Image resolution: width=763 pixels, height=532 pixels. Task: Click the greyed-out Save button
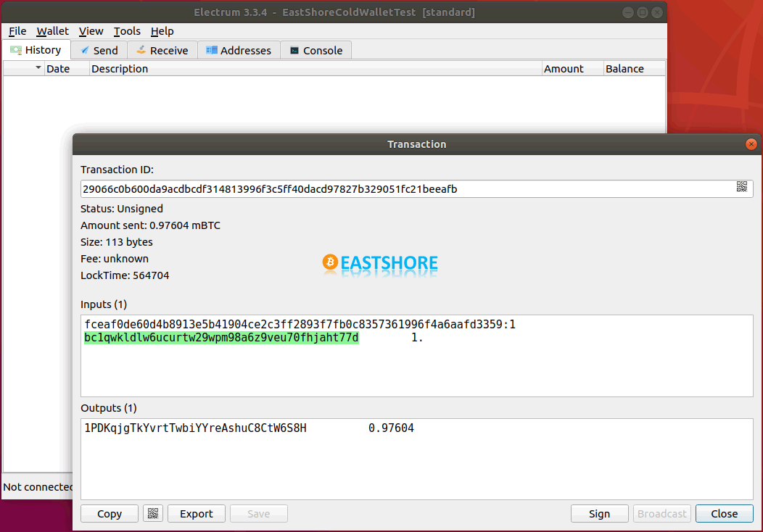point(258,514)
